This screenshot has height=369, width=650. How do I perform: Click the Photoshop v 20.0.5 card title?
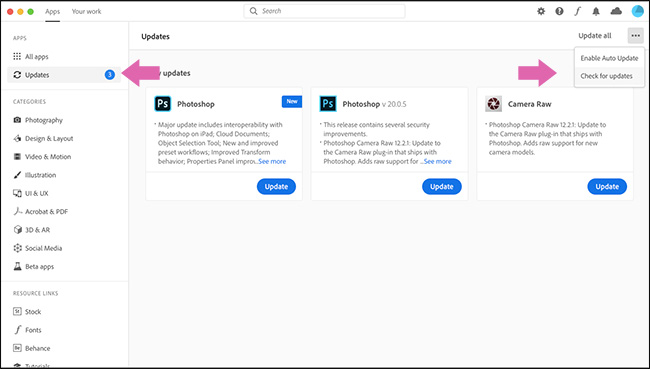[x=374, y=104]
